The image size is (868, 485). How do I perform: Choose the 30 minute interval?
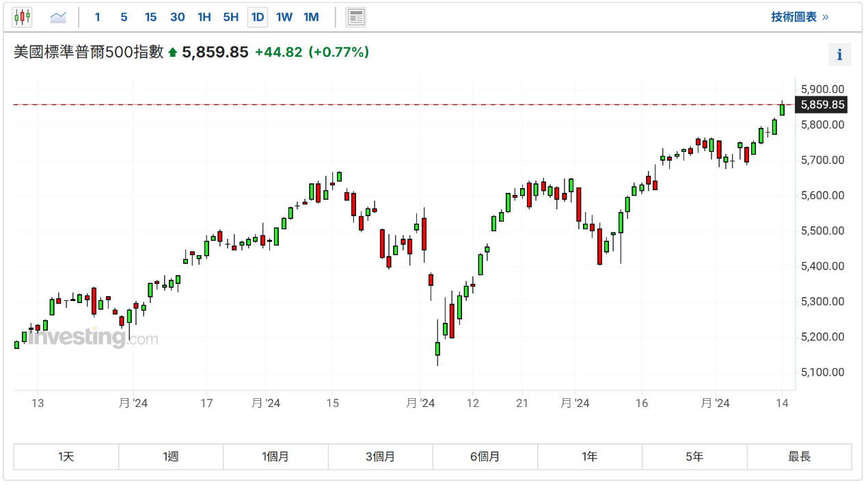[177, 17]
